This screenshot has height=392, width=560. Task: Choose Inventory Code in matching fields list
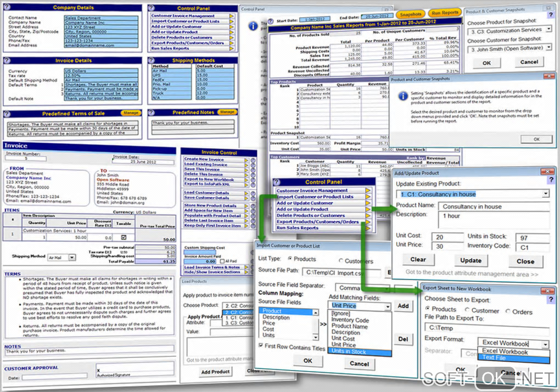350,320
